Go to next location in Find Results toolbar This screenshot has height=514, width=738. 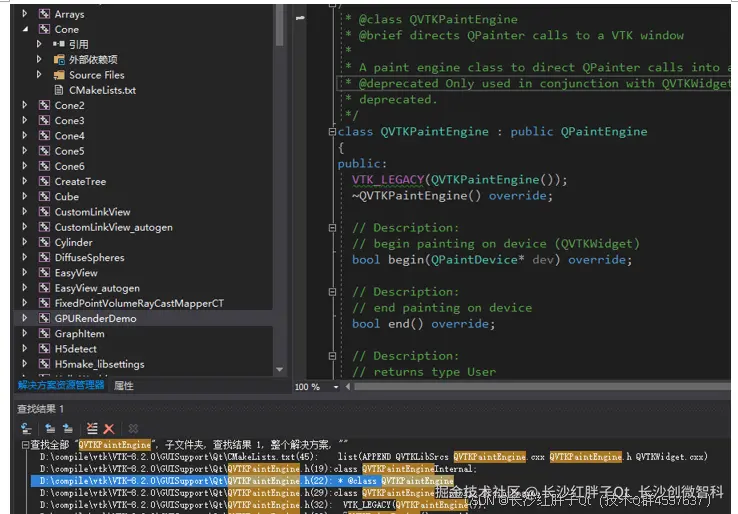tap(68, 428)
